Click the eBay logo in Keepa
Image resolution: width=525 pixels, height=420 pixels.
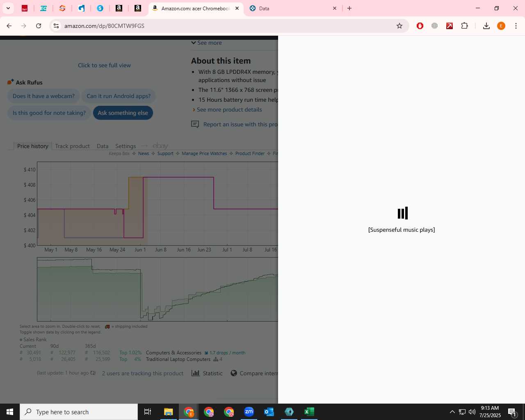coord(160,146)
